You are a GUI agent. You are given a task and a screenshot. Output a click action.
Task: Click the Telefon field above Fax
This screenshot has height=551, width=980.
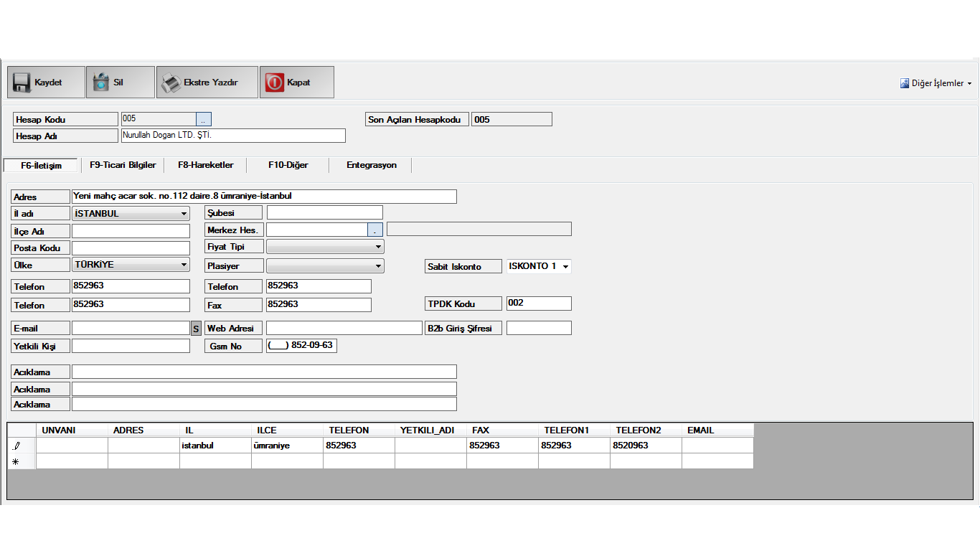319,286
